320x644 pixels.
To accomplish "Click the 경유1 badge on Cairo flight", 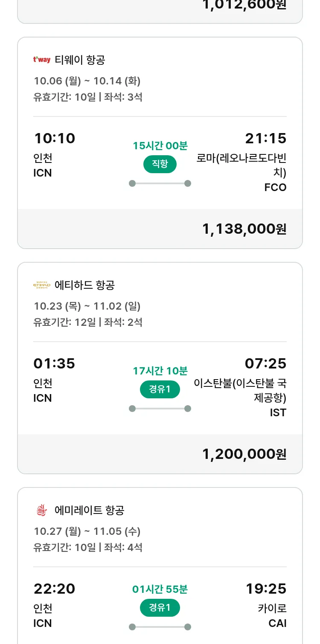I will (x=160, y=608).
